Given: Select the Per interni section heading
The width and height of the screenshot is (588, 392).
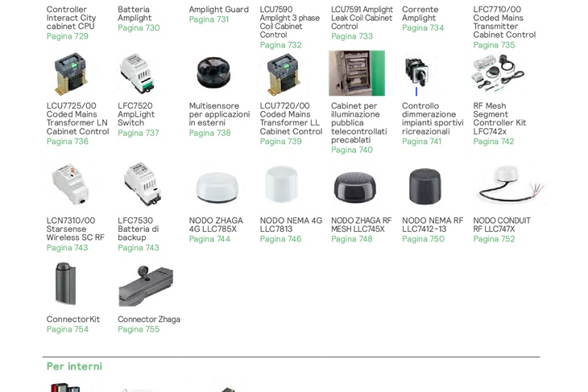Looking at the screenshot, I should 74,366.
